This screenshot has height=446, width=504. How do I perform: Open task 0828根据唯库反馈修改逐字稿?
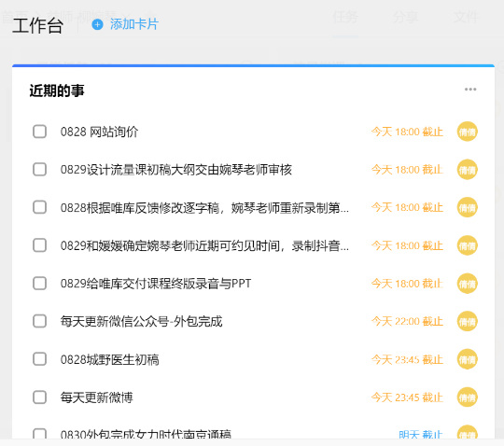204,208
